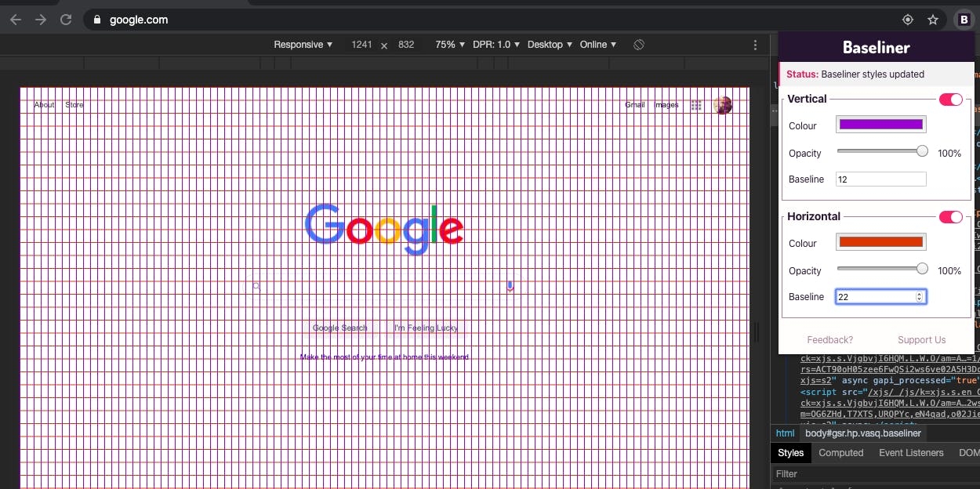Open the About link on Google
The image size is (980, 489).
(x=45, y=105)
